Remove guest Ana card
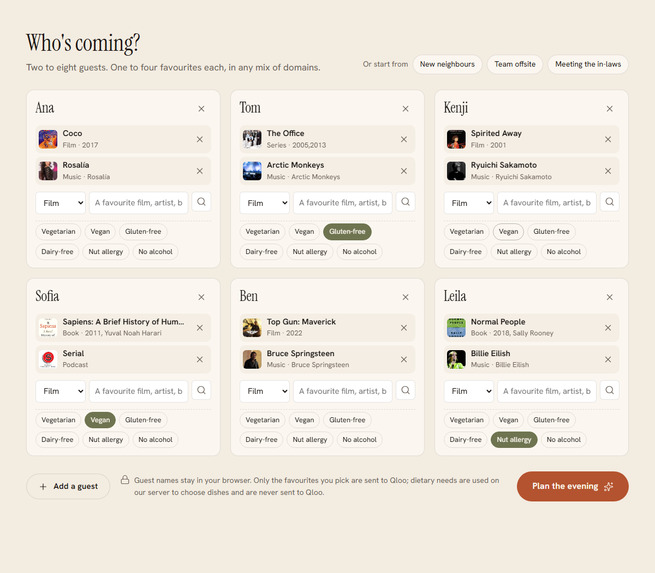Image resolution: width=655 pixels, height=573 pixels. pyautogui.click(x=201, y=109)
